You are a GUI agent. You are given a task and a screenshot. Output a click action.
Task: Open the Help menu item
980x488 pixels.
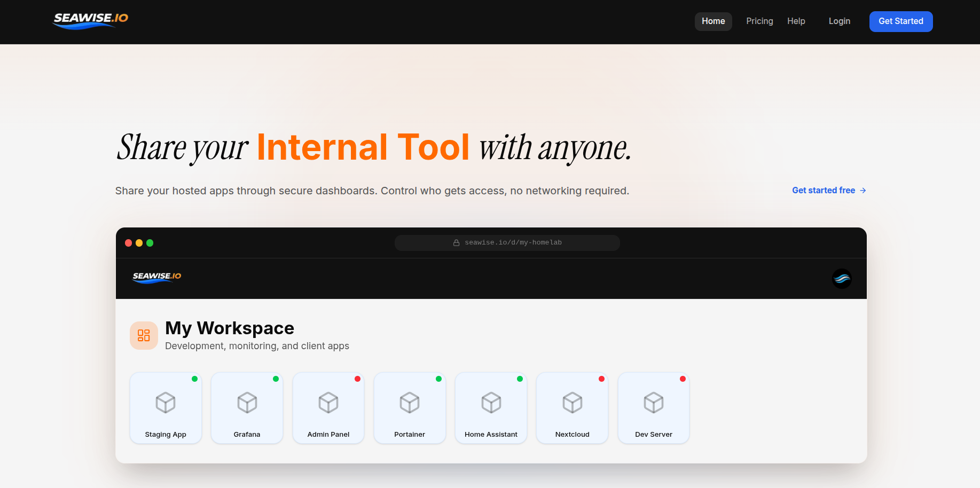tap(796, 21)
